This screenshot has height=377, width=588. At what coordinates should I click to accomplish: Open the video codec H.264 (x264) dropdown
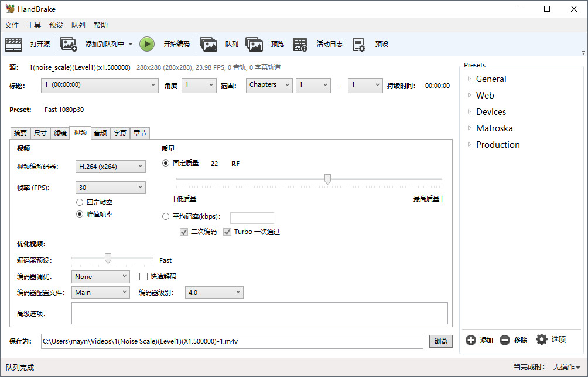pos(111,167)
